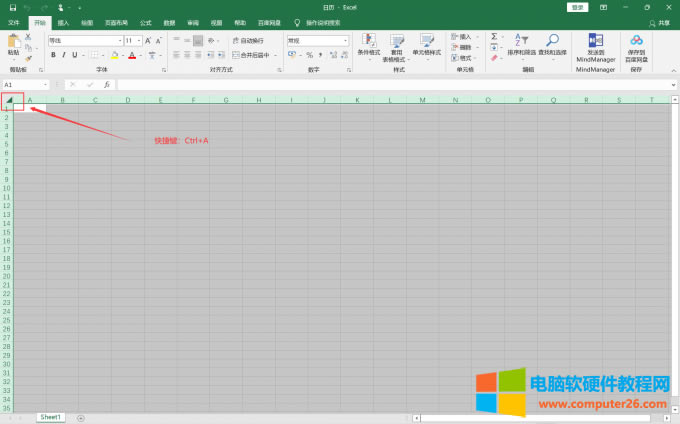Screen dimensions: 680x424
Task: Open the Insert (插入) ribbon tab
Action: [64, 21]
